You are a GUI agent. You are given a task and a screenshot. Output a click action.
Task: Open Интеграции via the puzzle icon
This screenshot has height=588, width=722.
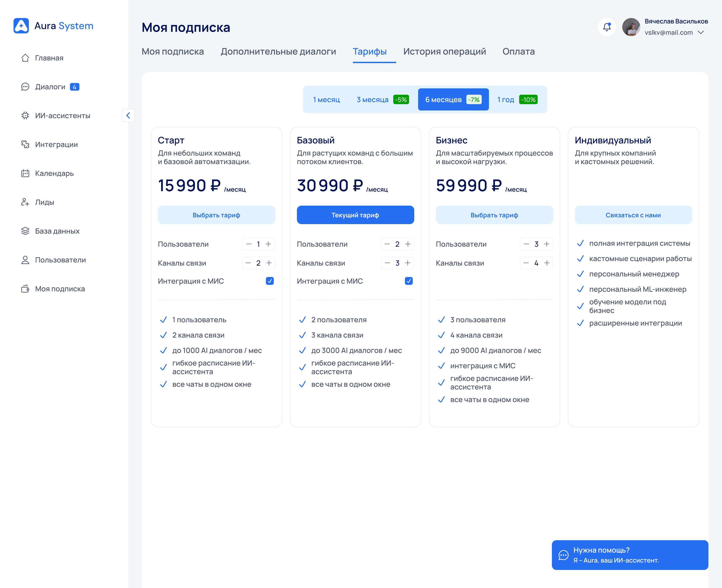[x=25, y=144]
